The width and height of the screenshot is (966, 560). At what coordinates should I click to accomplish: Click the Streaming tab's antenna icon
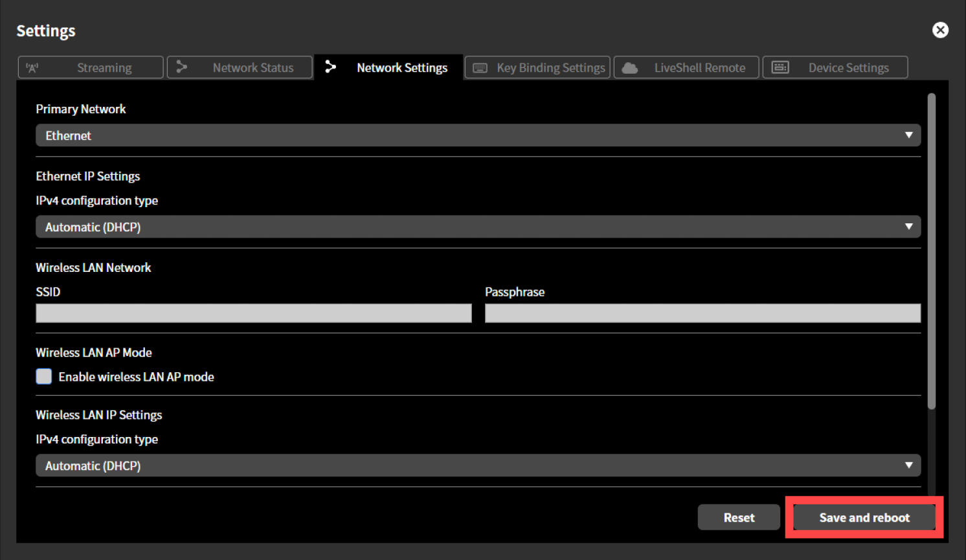click(33, 67)
